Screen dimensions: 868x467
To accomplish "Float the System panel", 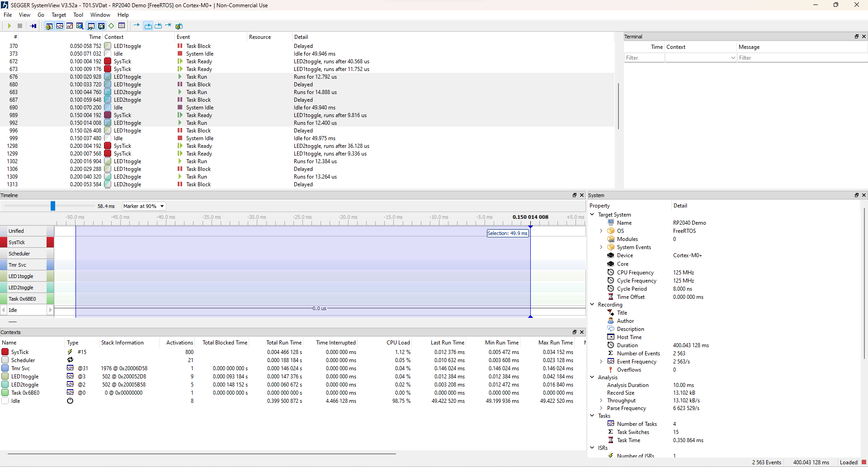I will (x=856, y=195).
